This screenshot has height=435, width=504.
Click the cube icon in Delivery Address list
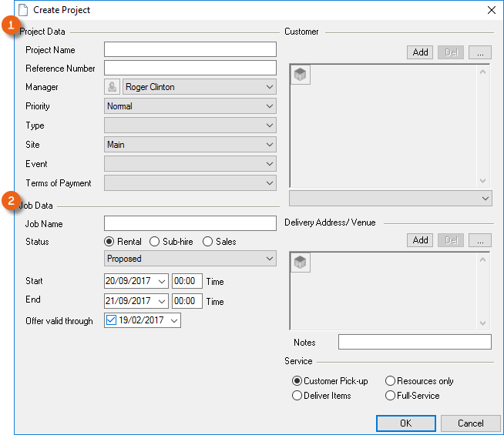tap(301, 263)
